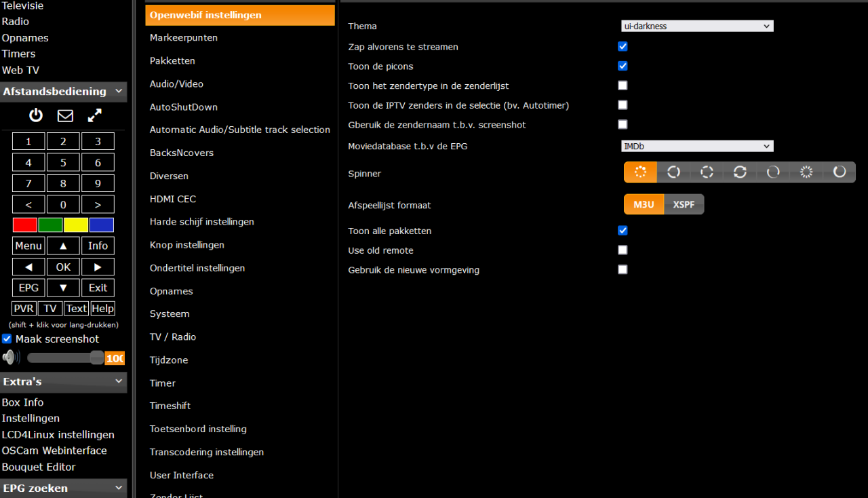The image size is (868, 498).
Task: Open the OSCam Webinterface link
Action: pyautogui.click(x=54, y=450)
